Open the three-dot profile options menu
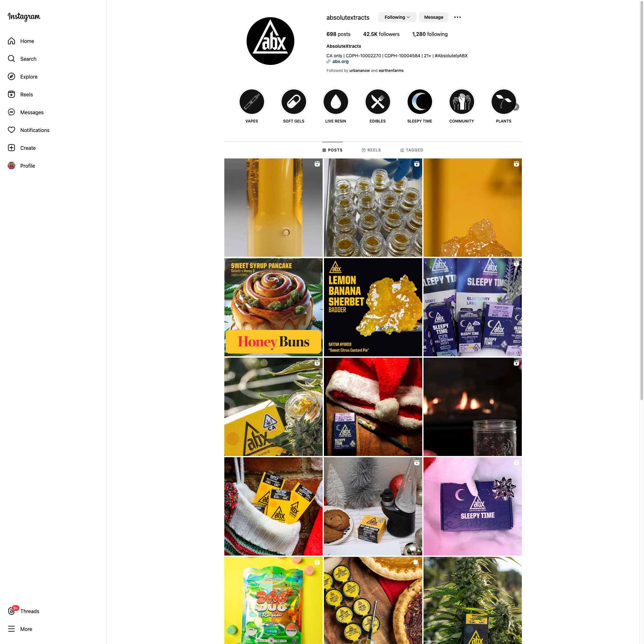The height and width of the screenshot is (644, 644). [x=457, y=17]
